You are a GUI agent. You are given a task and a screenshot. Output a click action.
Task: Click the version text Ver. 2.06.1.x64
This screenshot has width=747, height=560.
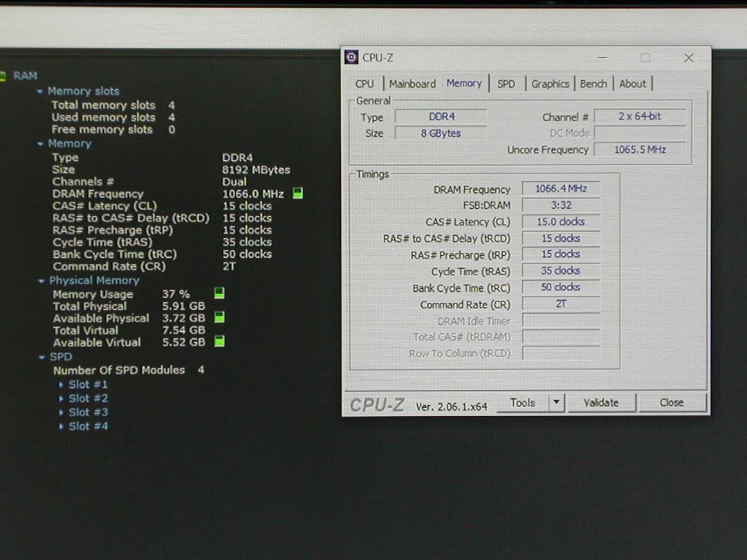tap(451, 407)
